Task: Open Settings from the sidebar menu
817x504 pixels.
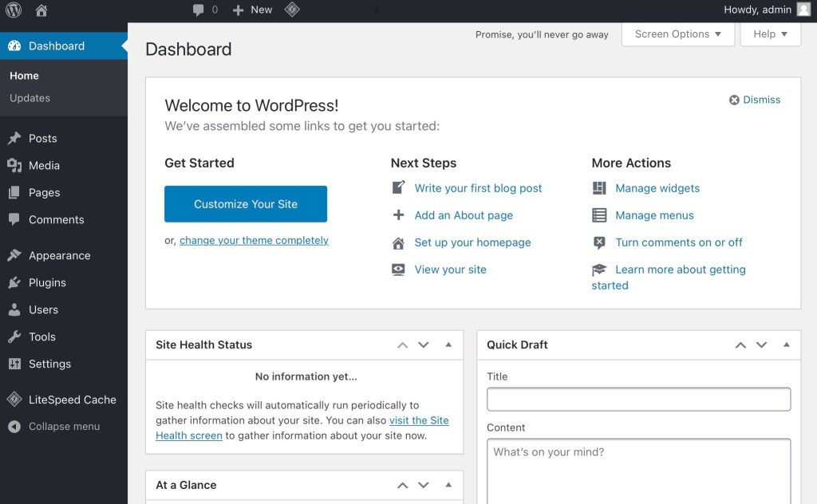Action: coord(50,364)
